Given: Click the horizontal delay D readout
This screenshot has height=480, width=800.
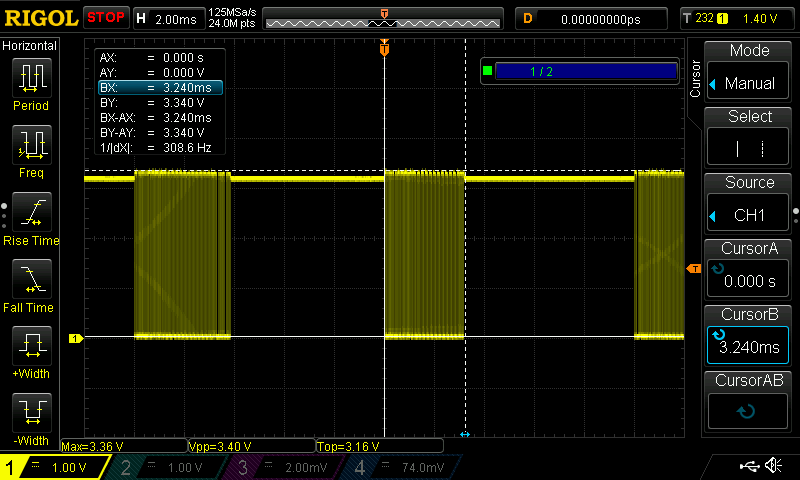Looking at the screenshot, I should tap(591, 19).
